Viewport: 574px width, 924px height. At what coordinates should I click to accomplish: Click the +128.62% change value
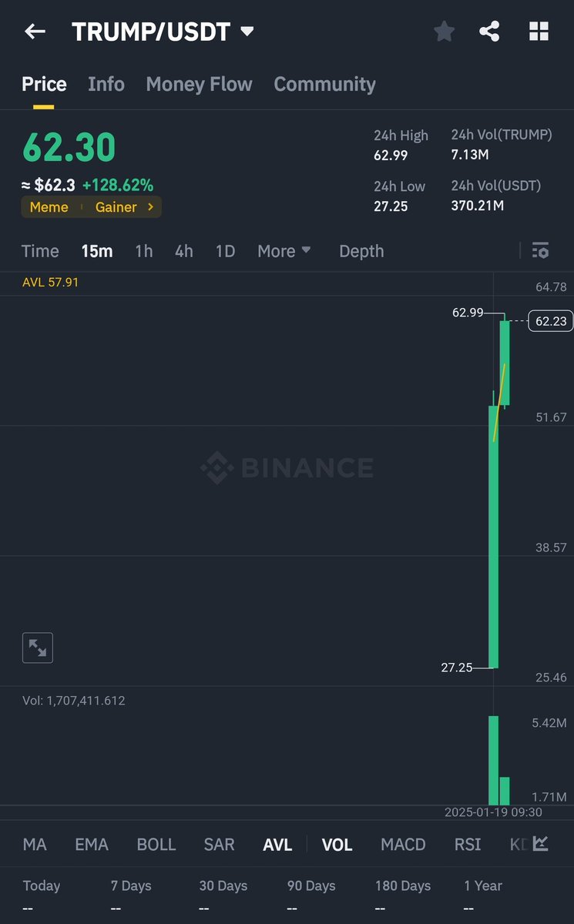click(x=118, y=185)
